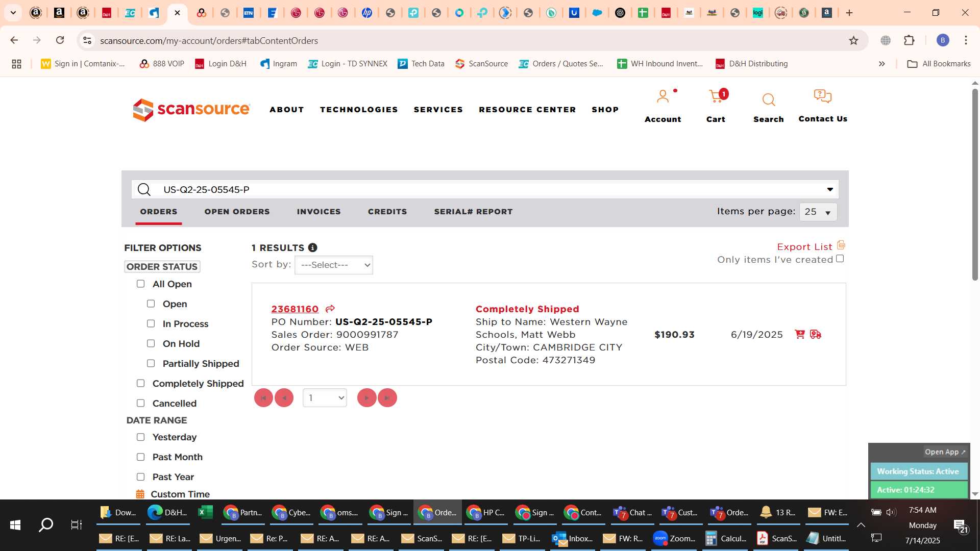This screenshot has height=551, width=980.
Task: Check the Cancelled filter
Action: coord(140,403)
